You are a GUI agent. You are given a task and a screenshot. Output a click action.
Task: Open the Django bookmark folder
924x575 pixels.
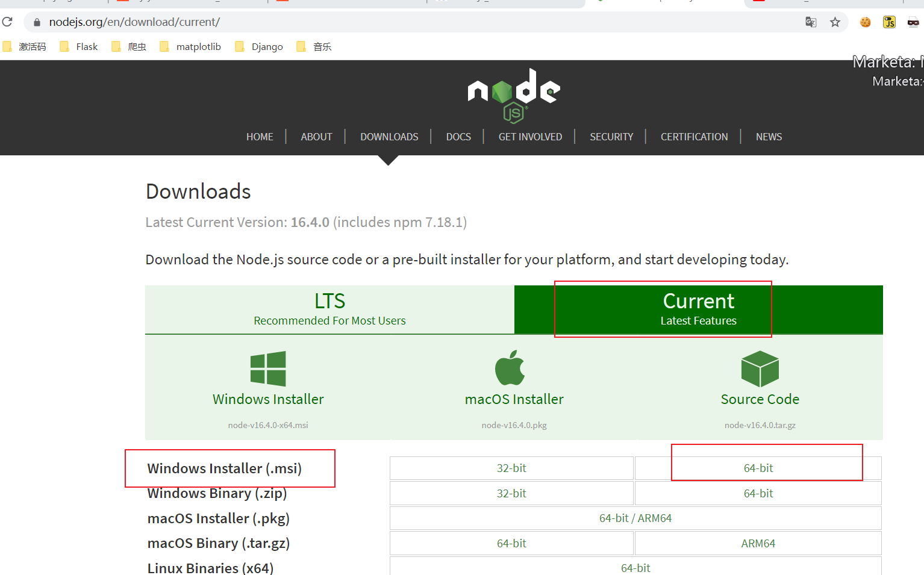pyautogui.click(x=259, y=46)
